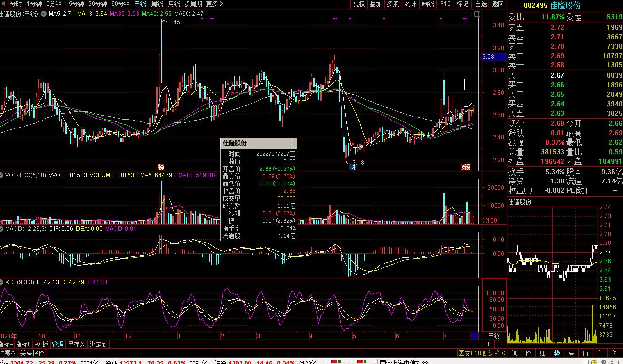
Task: Click the 统计 statistics button
Action: click(x=410, y=4)
